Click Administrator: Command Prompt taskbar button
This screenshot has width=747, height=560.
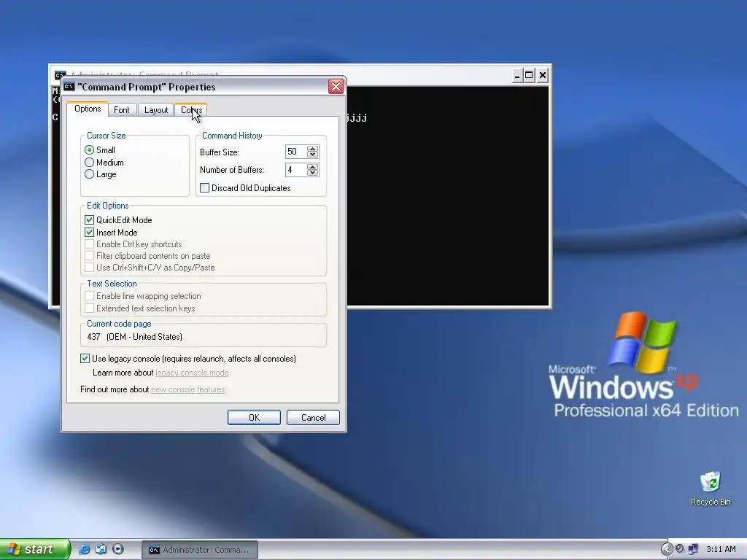pos(200,550)
